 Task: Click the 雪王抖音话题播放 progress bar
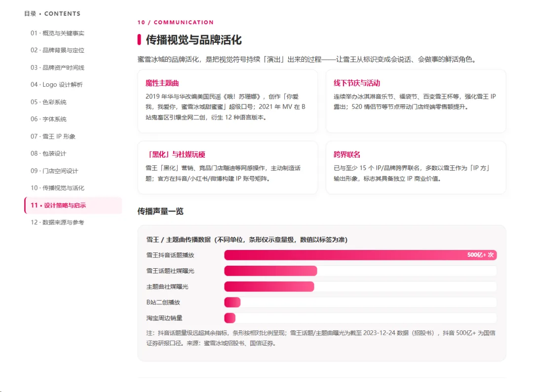360,255
